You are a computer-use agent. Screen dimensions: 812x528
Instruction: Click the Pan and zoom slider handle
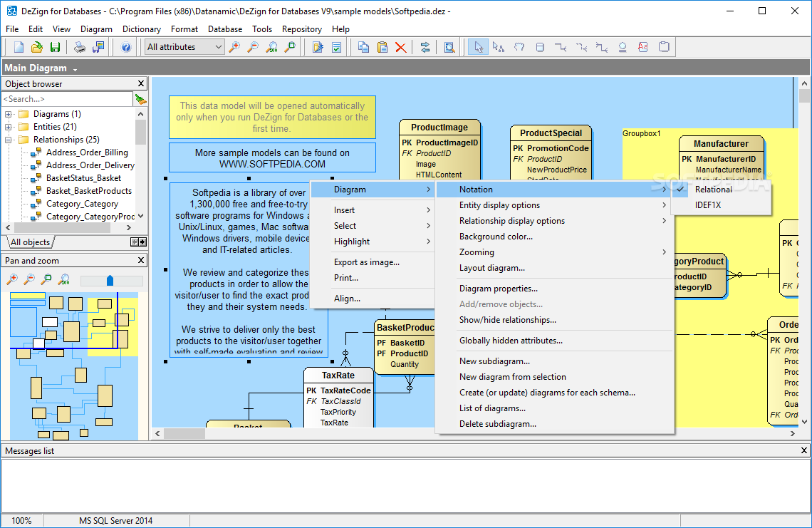click(x=110, y=280)
